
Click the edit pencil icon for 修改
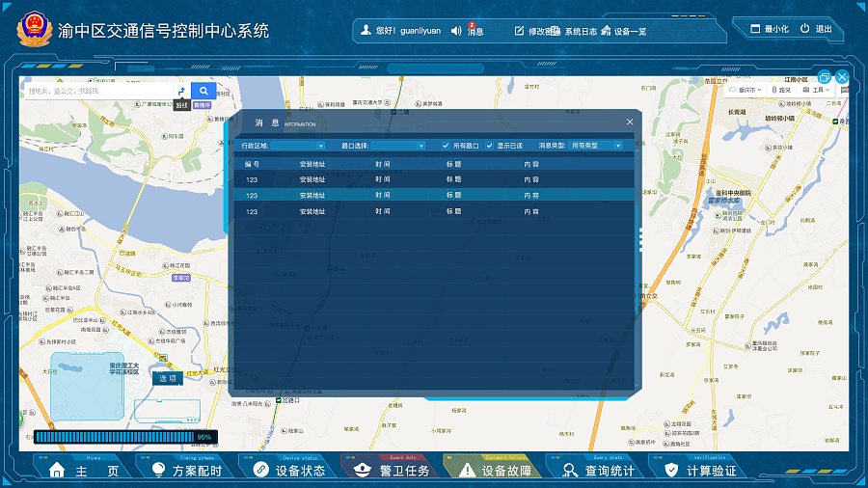(x=519, y=31)
